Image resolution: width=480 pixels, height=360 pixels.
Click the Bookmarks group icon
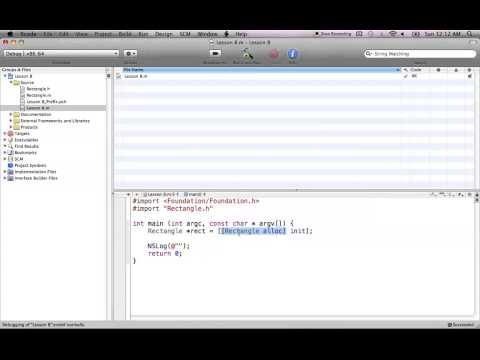(x=10, y=153)
